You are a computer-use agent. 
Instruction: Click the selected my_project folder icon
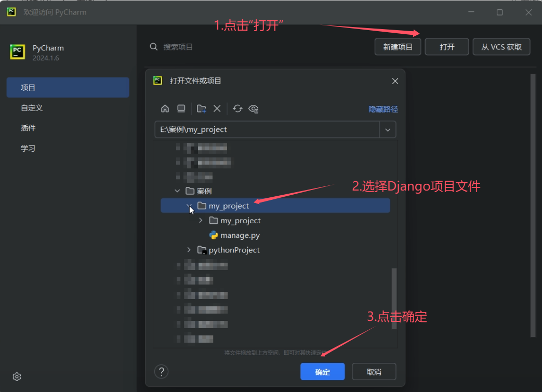(x=202, y=206)
